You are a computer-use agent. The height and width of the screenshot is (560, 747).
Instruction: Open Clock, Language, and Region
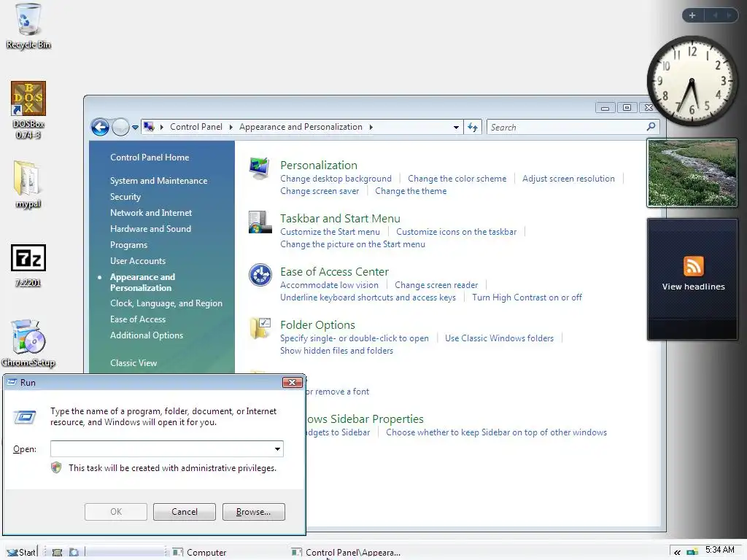tap(166, 303)
